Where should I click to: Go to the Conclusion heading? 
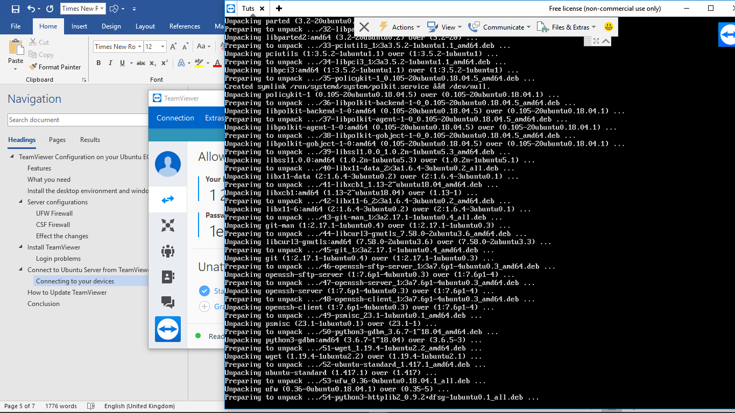click(43, 304)
